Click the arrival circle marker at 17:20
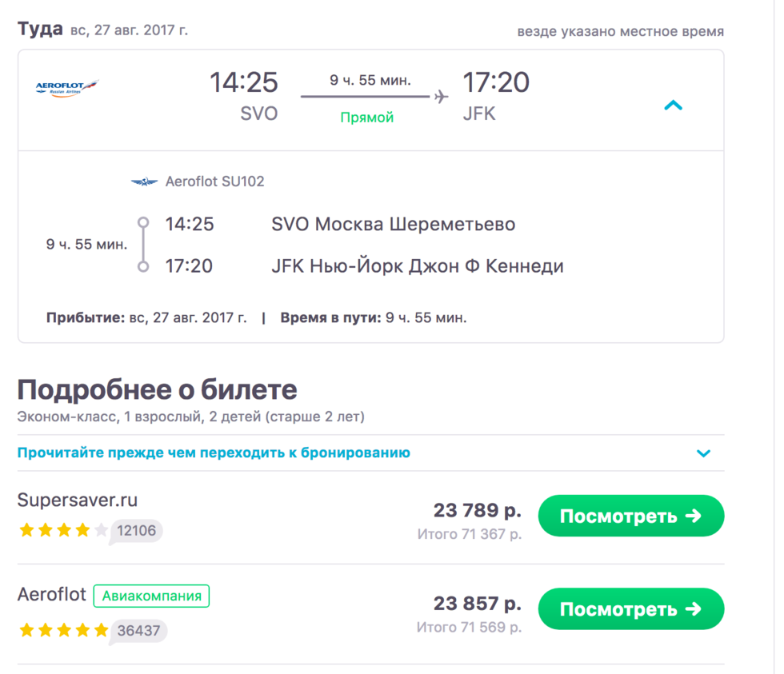Screen dimensions: 784x674 click(x=143, y=266)
